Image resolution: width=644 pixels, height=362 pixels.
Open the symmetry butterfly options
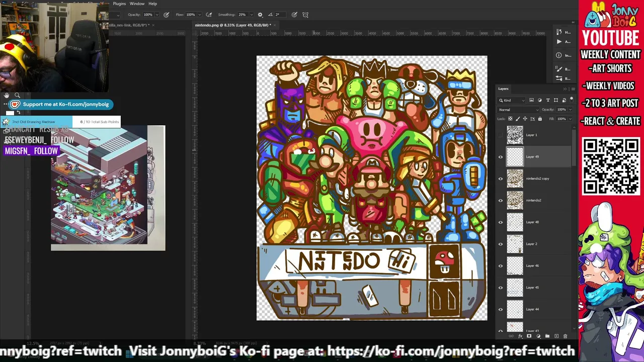tap(305, 15)
